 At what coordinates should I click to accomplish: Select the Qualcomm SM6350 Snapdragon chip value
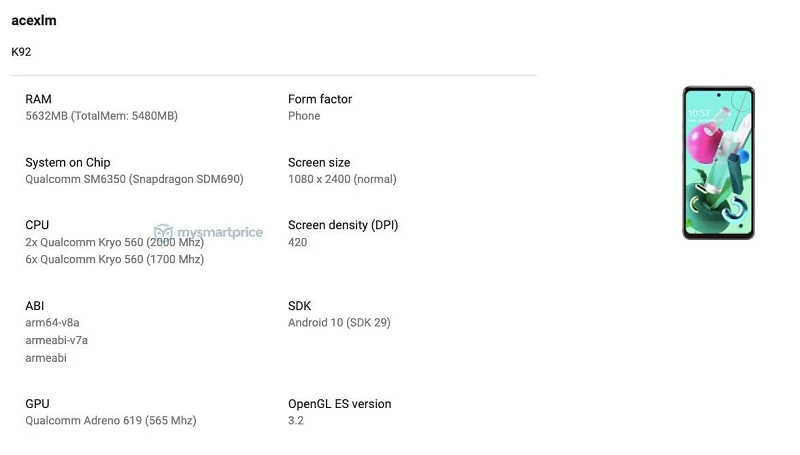click(x=134, y=179)
